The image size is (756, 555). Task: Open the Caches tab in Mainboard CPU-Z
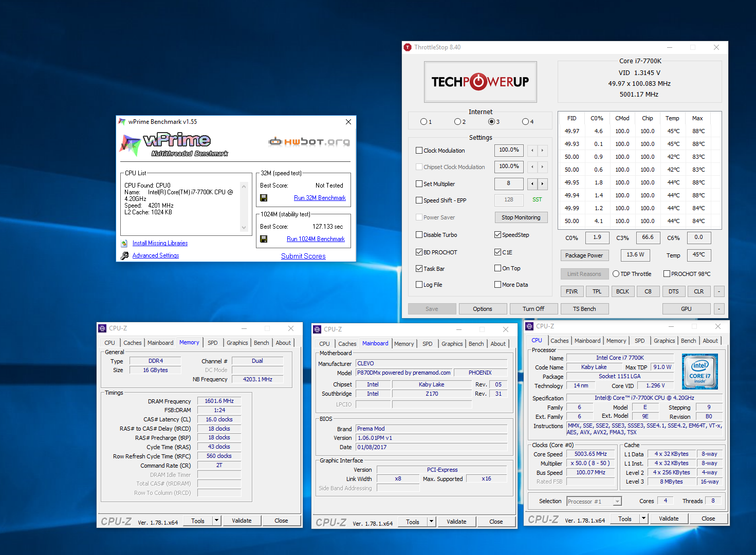[x=347, y=344]
